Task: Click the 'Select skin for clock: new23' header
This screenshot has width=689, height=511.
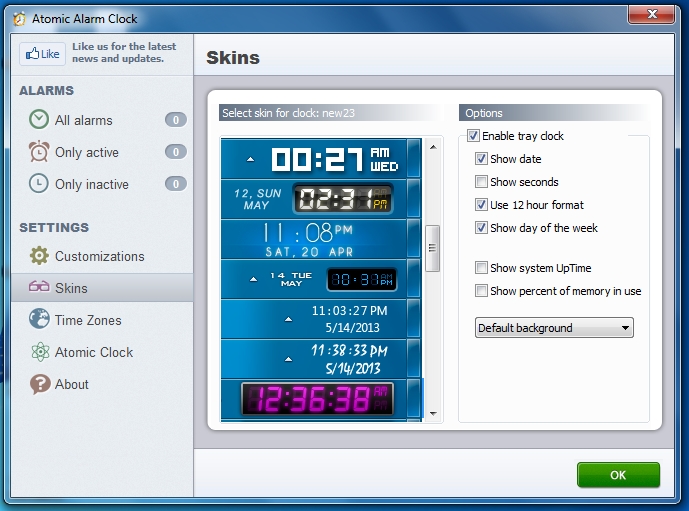Action: [330, 113]
